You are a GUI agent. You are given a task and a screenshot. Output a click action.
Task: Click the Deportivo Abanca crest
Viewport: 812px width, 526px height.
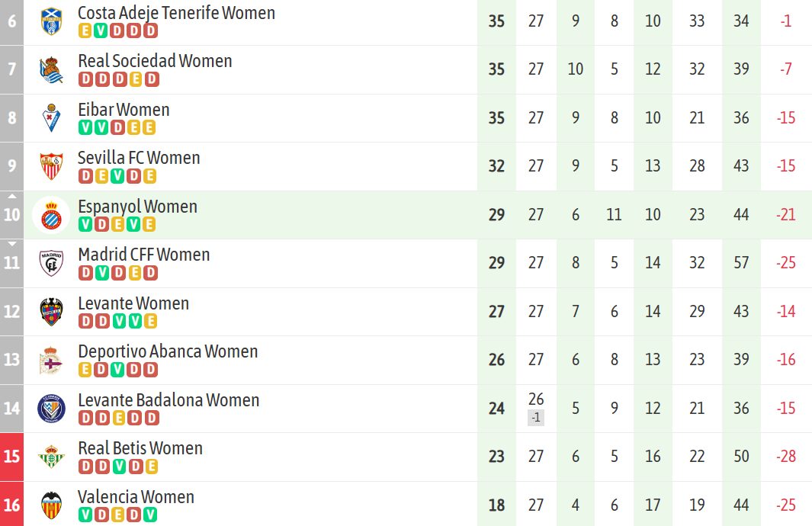51,360
